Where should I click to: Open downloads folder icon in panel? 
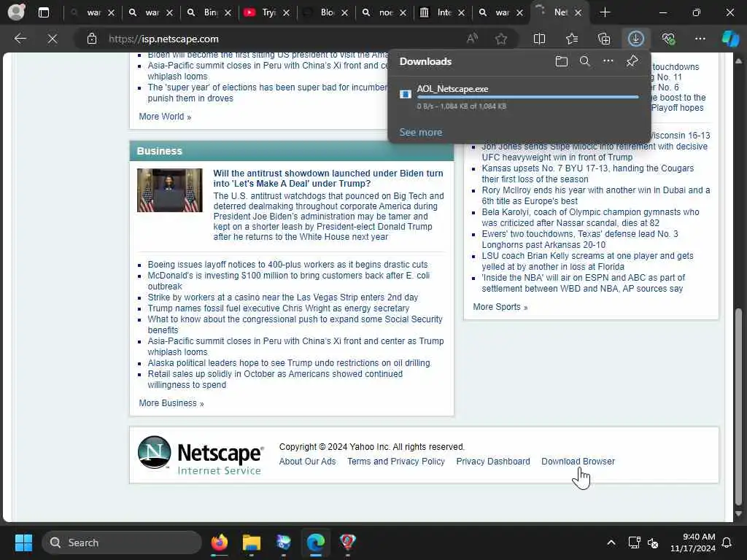click(561, 61)
